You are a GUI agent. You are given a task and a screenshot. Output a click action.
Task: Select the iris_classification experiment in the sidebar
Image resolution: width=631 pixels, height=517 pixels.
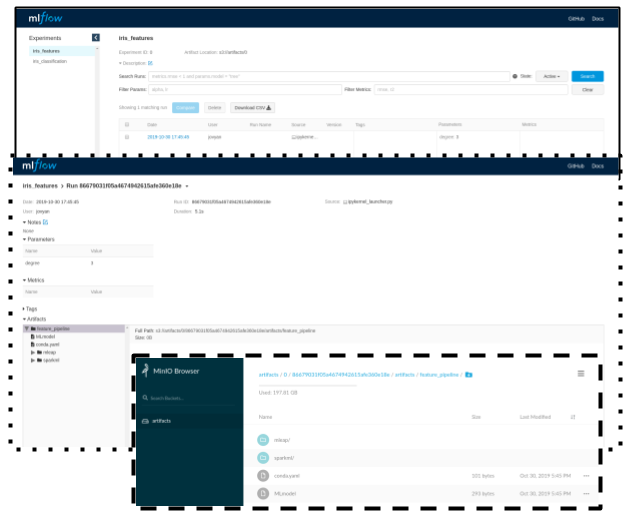(x=50, y=61)
